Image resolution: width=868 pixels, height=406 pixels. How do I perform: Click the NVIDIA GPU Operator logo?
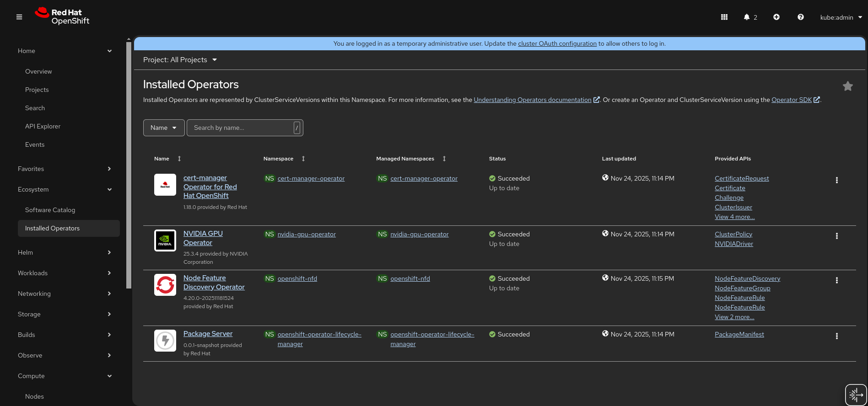(x=165, y=240)
